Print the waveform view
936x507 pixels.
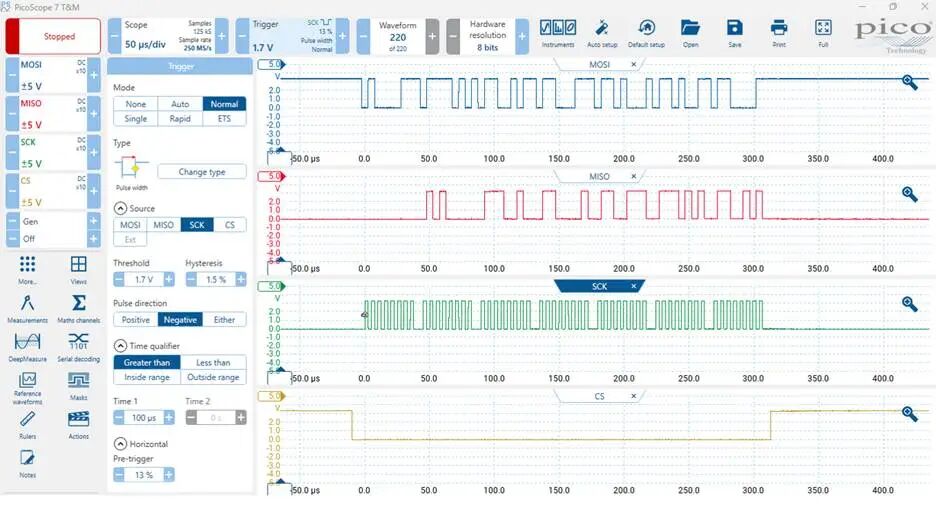coord(779,33)
